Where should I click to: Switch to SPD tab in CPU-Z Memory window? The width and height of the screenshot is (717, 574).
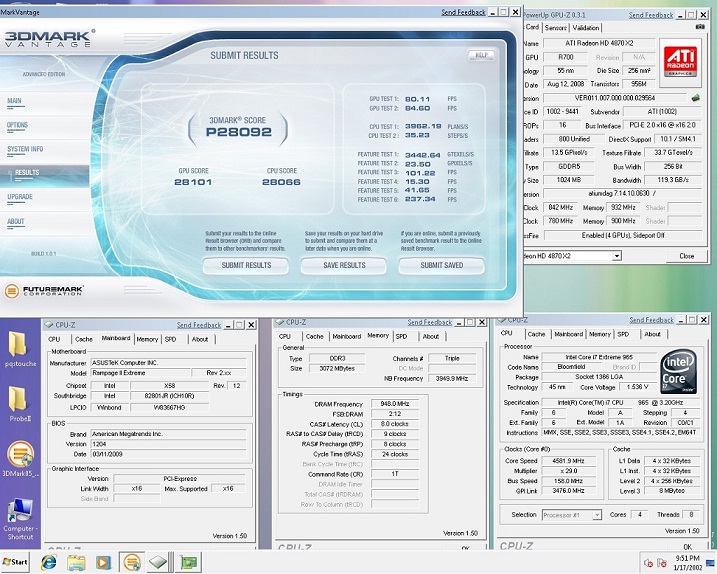point(401,336)
